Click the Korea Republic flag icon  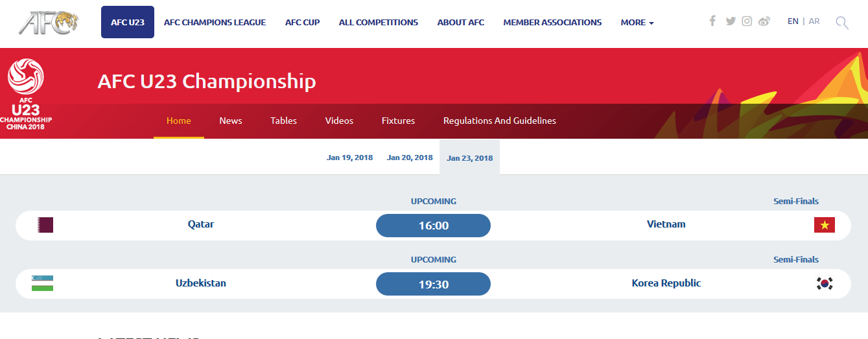[825, 283]
